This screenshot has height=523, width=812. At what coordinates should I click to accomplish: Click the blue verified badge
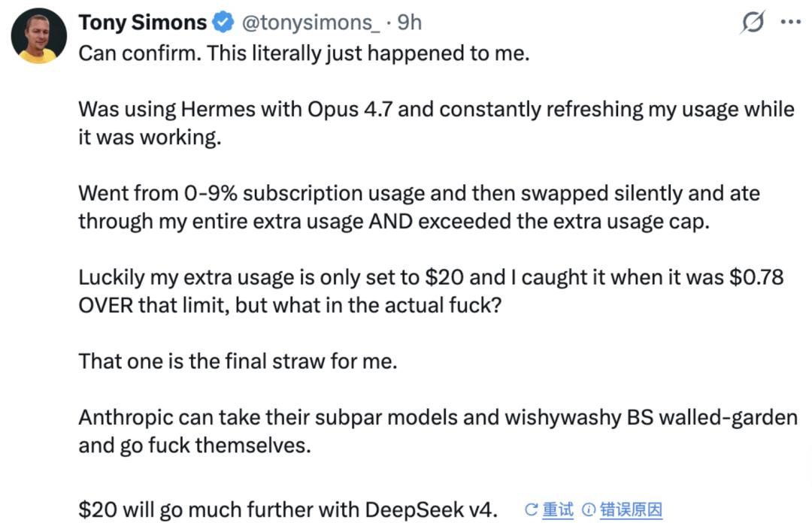(224, 23)
